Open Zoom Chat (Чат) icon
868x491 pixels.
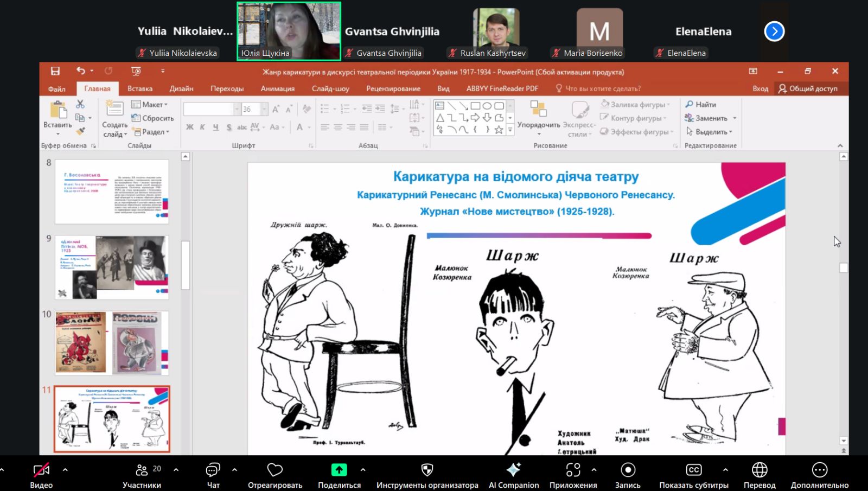tap(213, 470)
